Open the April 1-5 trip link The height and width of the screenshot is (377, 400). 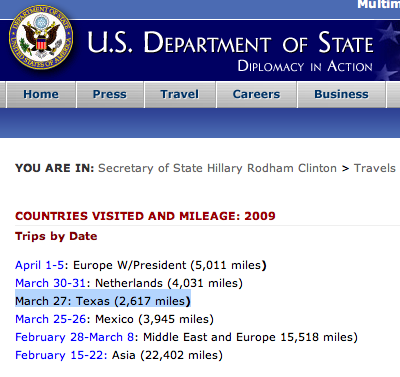pyautogui.click(x=39, y=265)
